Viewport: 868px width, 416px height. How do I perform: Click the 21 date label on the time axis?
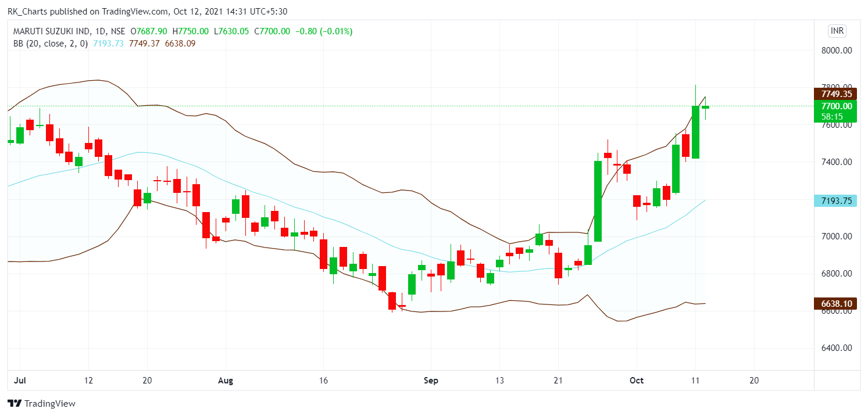(558, 381)
